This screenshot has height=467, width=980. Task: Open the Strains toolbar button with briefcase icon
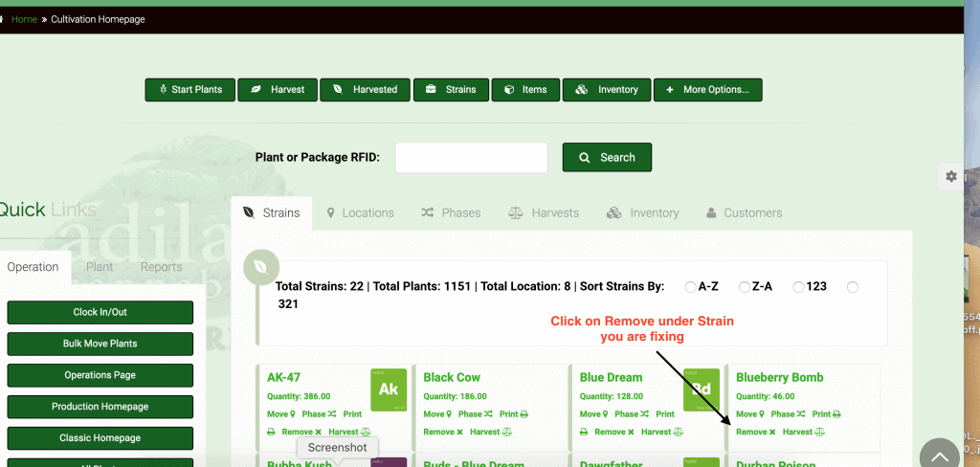point(452,89)
